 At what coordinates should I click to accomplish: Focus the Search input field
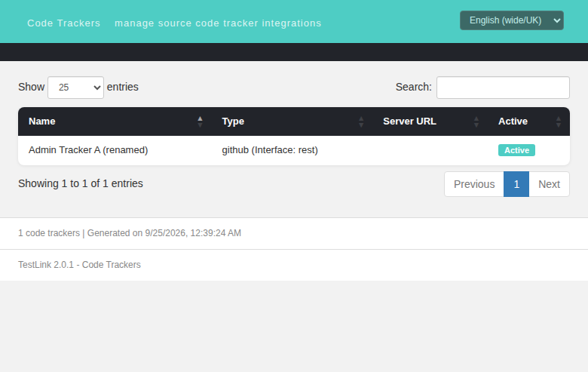tap(503, 88)
